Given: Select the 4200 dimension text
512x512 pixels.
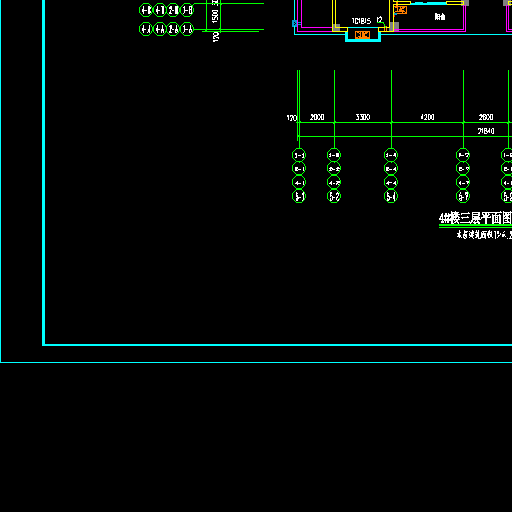Looking at the screenshot, I should coord(427,117).
